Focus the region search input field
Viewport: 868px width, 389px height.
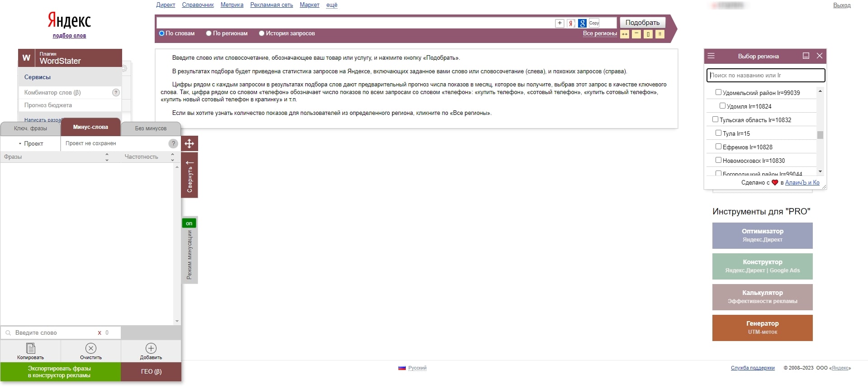[765, 76]
